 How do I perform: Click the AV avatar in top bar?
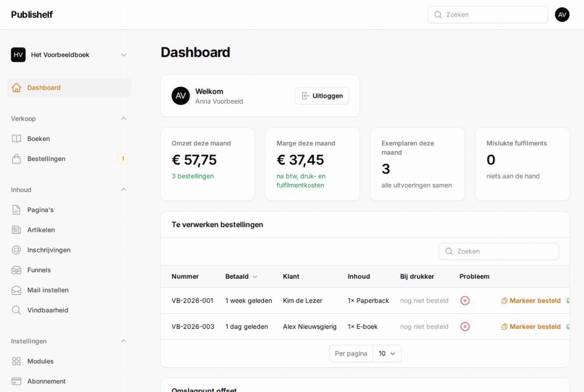coord(562,15)
